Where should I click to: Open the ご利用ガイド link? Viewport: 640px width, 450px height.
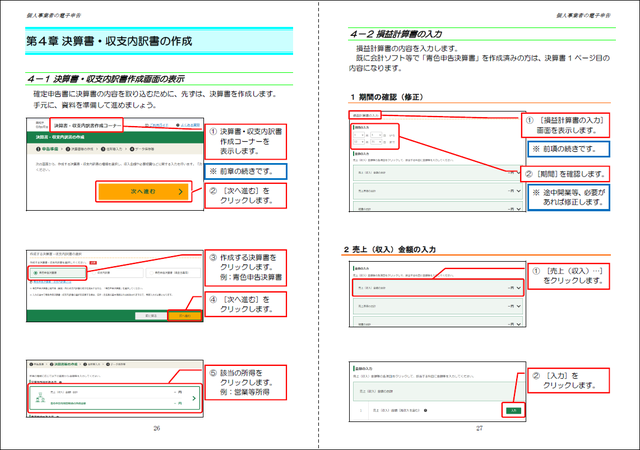pos(157,125)
